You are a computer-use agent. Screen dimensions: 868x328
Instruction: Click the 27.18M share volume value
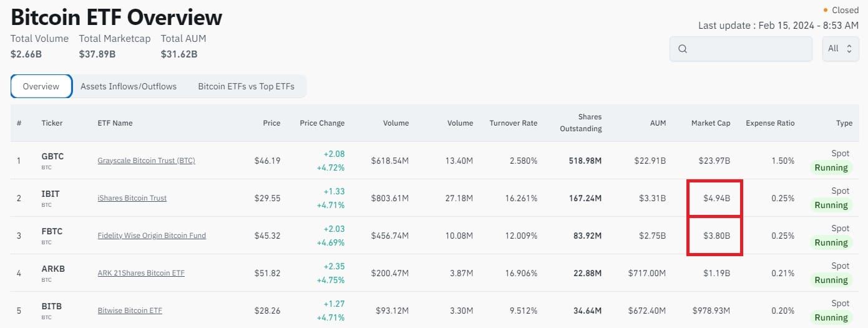[x=459, y=198]
